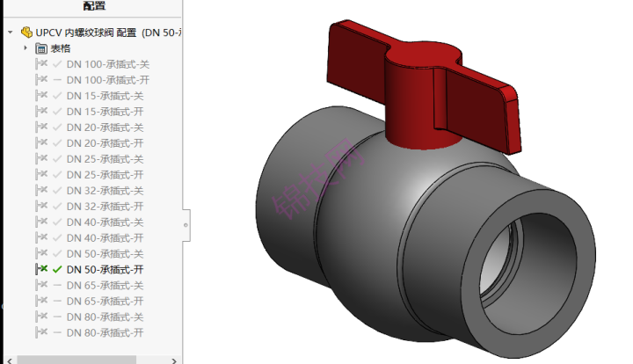633x364 pixels.
Task: Expand the 表格 folder node
Action: pos(25,48)
